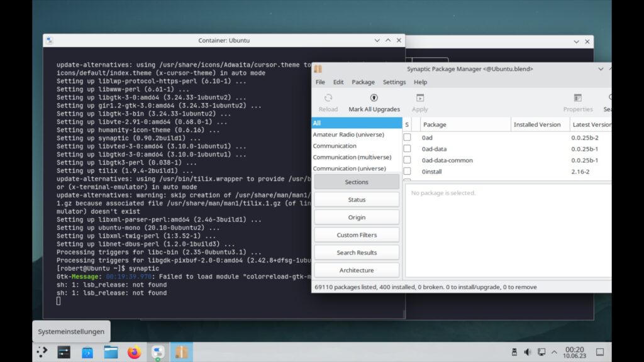
Task: Select the 0install package name
Action: click(x=431, y=172)
